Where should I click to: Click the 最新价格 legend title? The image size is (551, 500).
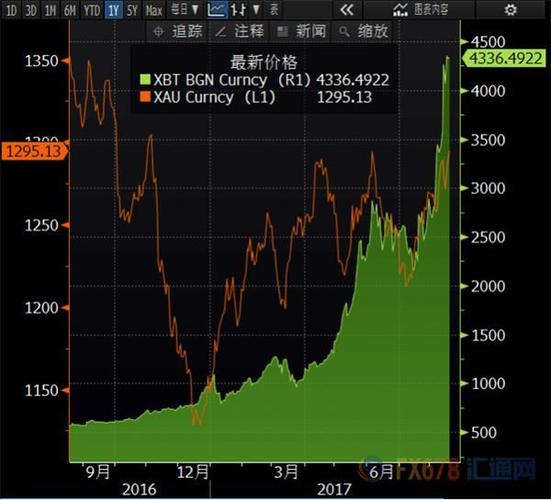click(264, 63)
